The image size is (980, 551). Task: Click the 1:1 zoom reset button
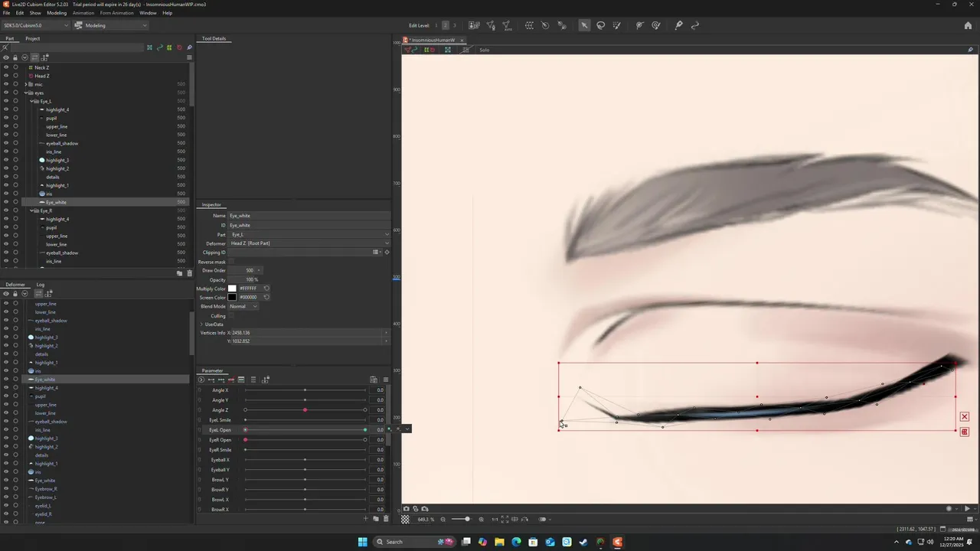(x=495, y=519)
